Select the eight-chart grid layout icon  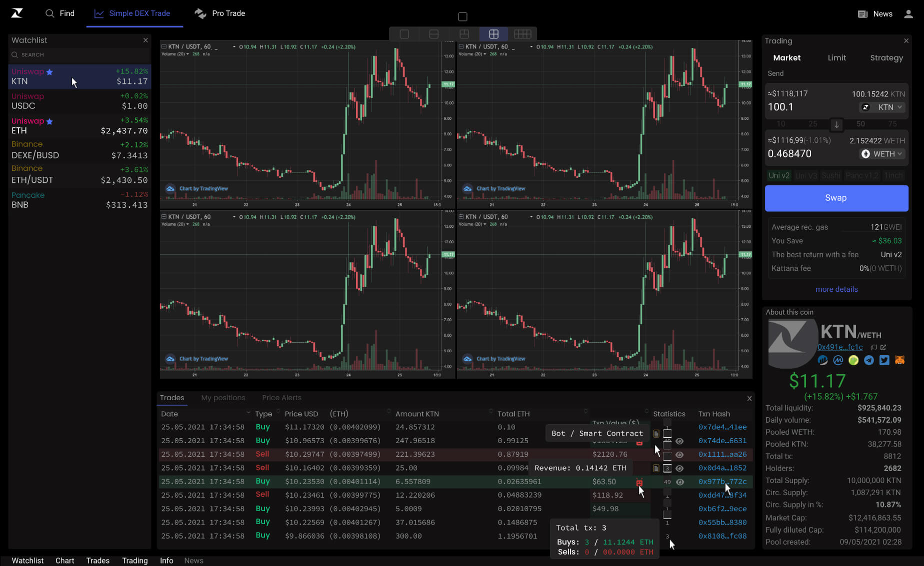[522, 34]
